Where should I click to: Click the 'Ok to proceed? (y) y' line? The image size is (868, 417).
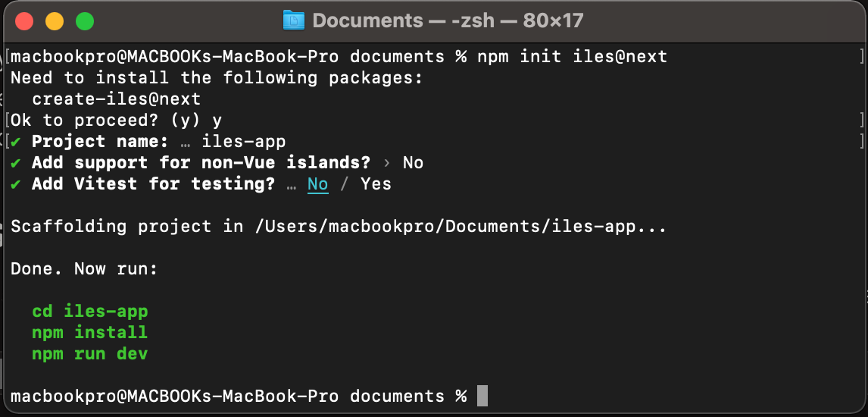[x=116, y=120]
